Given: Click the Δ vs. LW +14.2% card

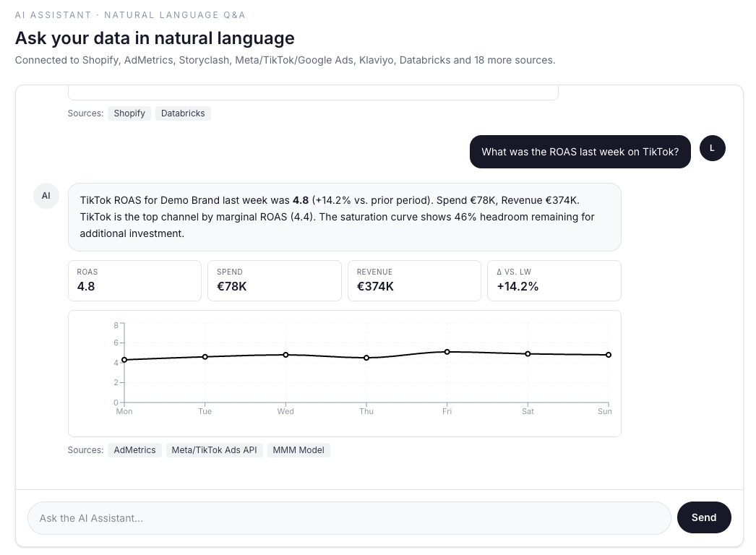Looking at the screenshot, I should tap(554, 280).
